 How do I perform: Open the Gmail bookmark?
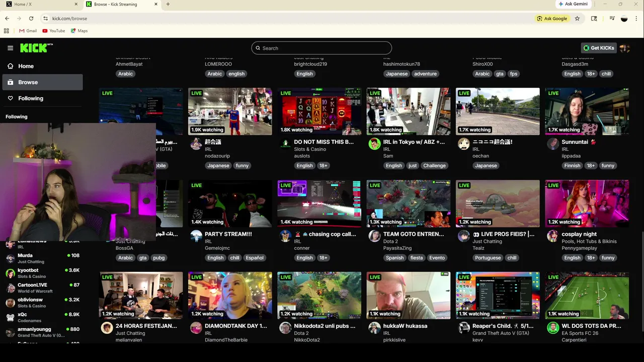pyautogui.click(x=28, y=31)
